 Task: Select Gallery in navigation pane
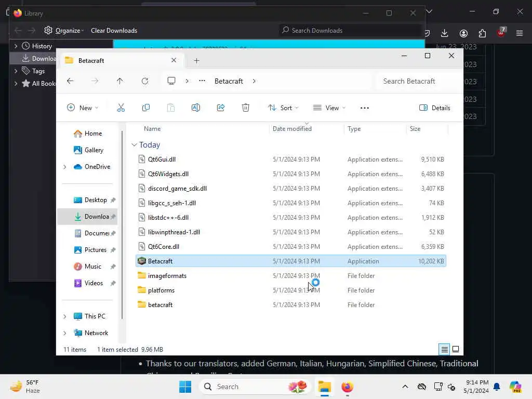(88, 150)
